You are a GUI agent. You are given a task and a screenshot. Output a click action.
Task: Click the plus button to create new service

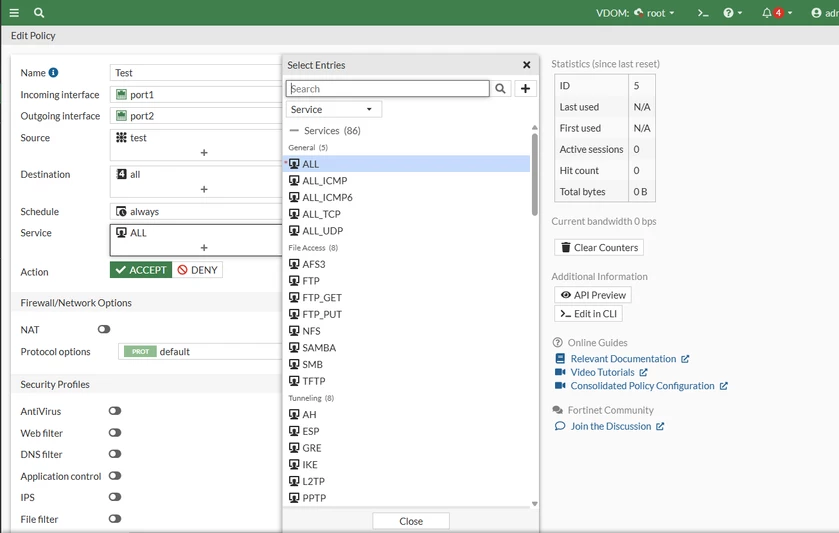[525, 88]
